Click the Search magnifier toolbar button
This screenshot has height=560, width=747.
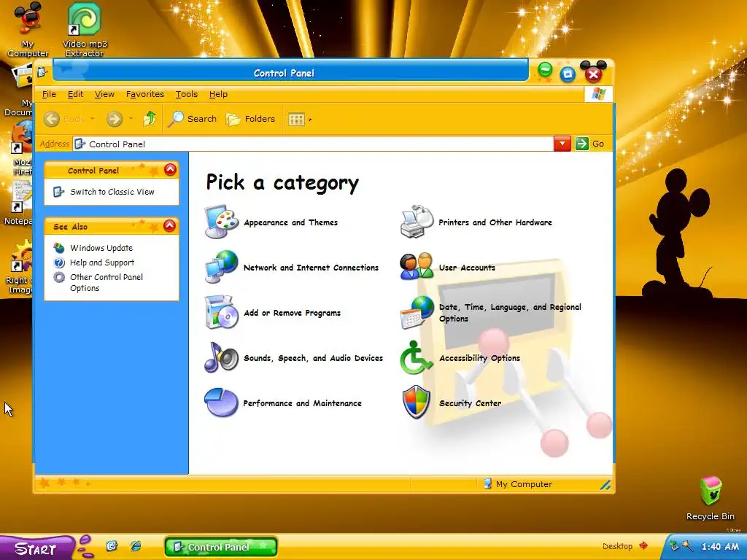coord(193,119)
